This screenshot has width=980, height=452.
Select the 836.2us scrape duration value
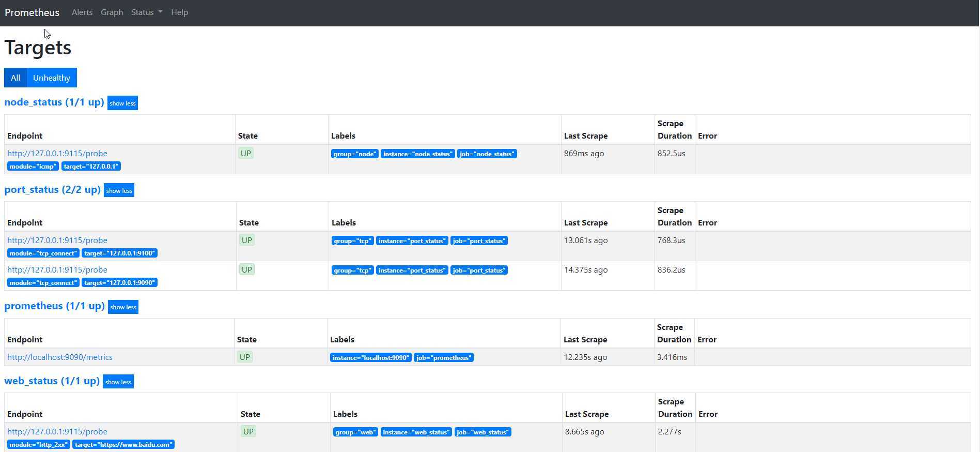tap(672, 270)
